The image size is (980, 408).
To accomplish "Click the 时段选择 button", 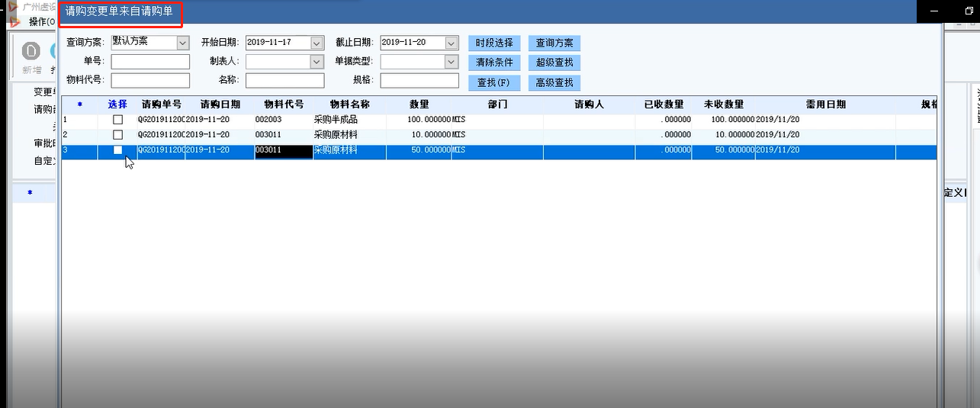I will [494, 43].
